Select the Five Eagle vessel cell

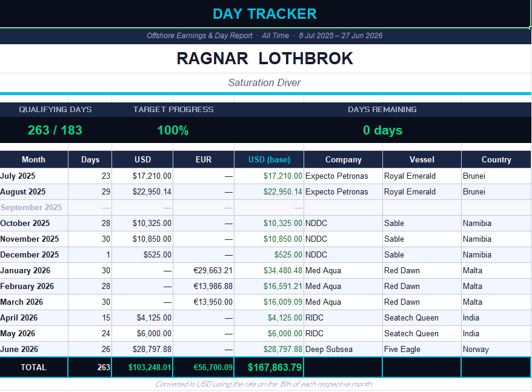422,349
